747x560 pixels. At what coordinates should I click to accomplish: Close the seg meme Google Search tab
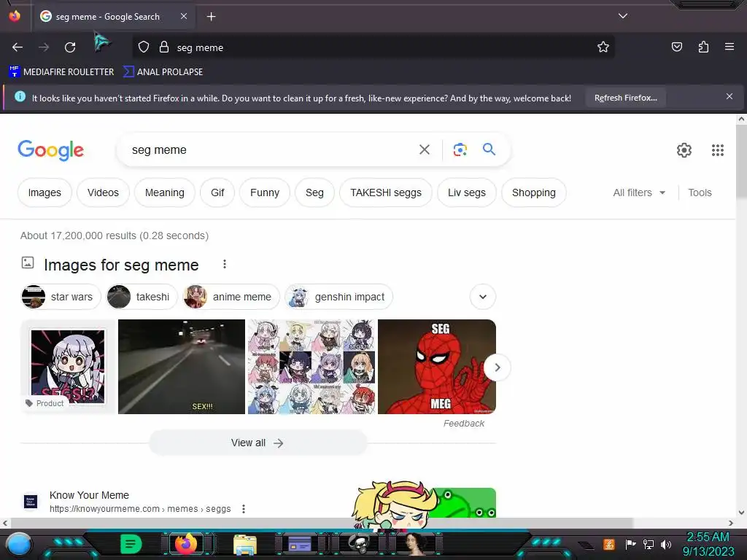tap(183, 16)
